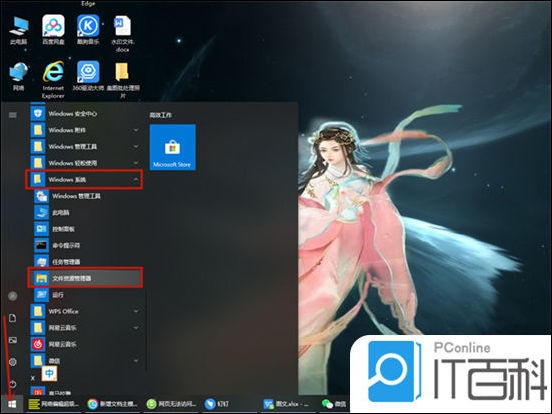Click the 高效工作 tile group header

tap(161, 115)
